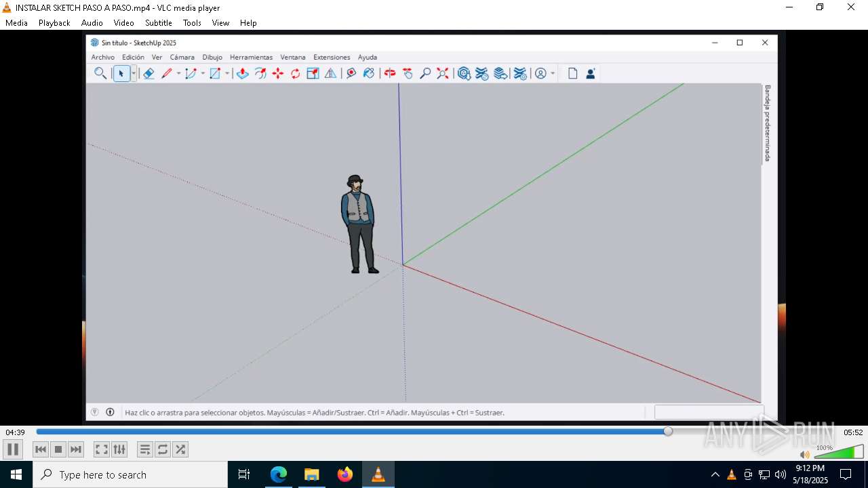Expand the Select tool dropdown arrow

coord(134,73)
